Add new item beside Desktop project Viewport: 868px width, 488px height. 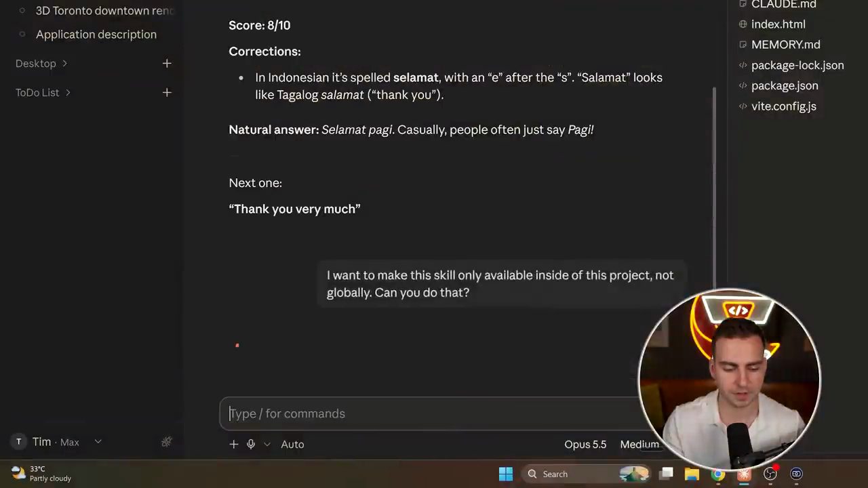[167, 63]
